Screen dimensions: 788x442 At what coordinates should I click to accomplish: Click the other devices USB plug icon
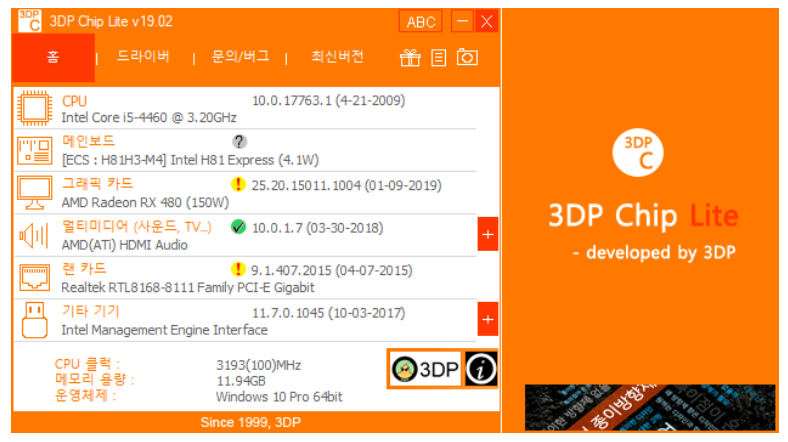coord(35,320)
